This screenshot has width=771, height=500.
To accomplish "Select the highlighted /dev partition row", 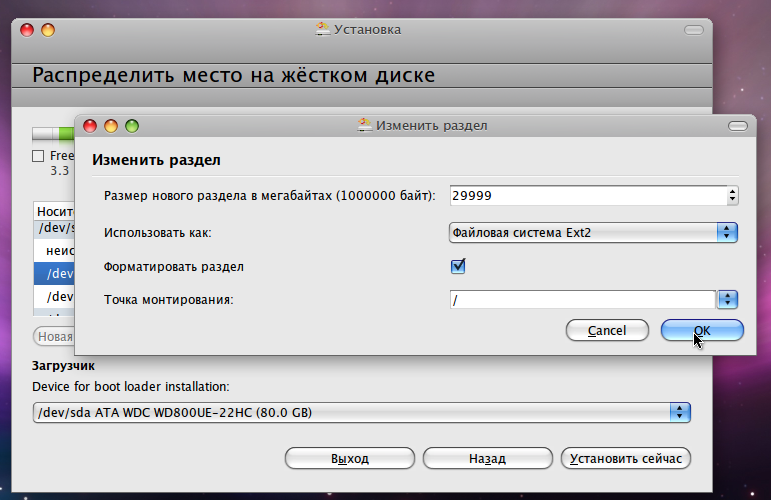I will (x=54, y=273).
